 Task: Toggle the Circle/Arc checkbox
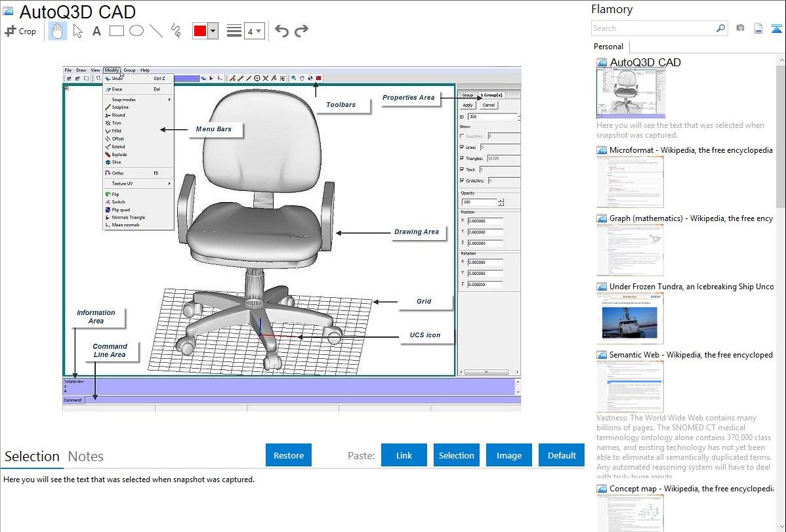pyautogui.click(x=462, y=180)
